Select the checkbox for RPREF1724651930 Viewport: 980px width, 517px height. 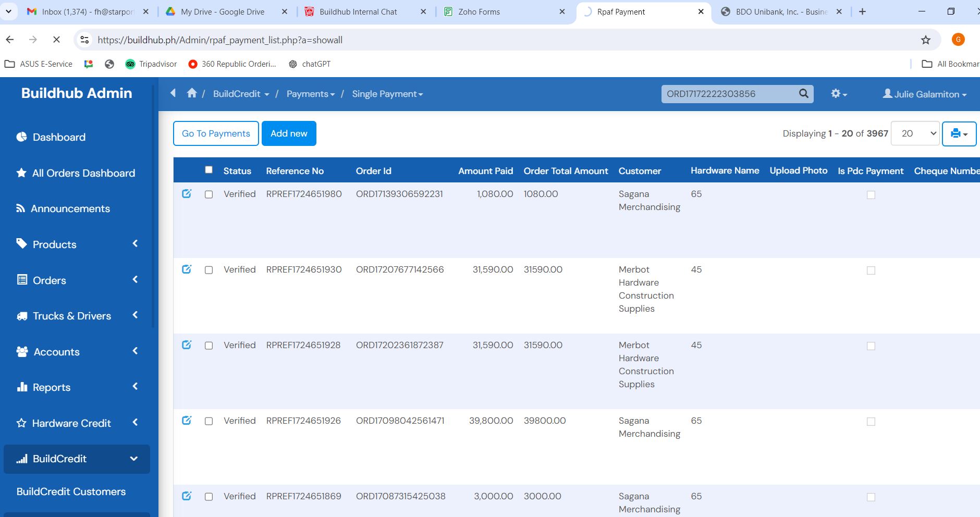[209, 270]
